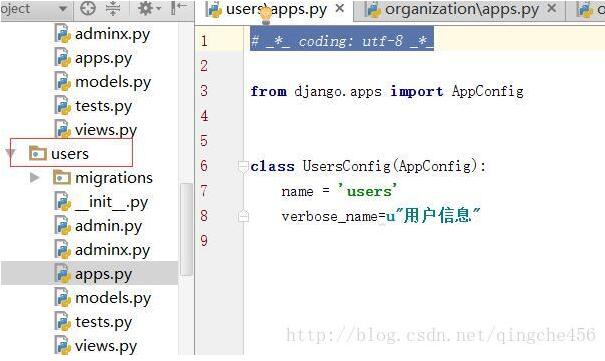Close the organization\apps.py tab
The height and width of the screenshot is (361, 605).
tap(552, 8)
